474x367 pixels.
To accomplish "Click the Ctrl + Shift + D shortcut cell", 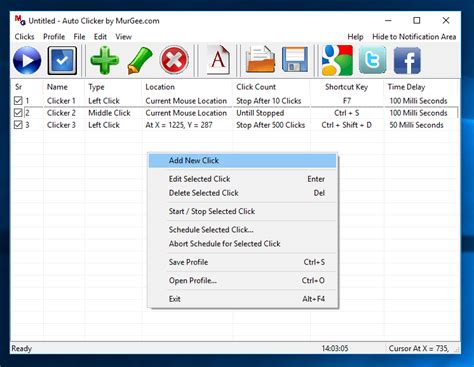I will [x=347, y=125].
